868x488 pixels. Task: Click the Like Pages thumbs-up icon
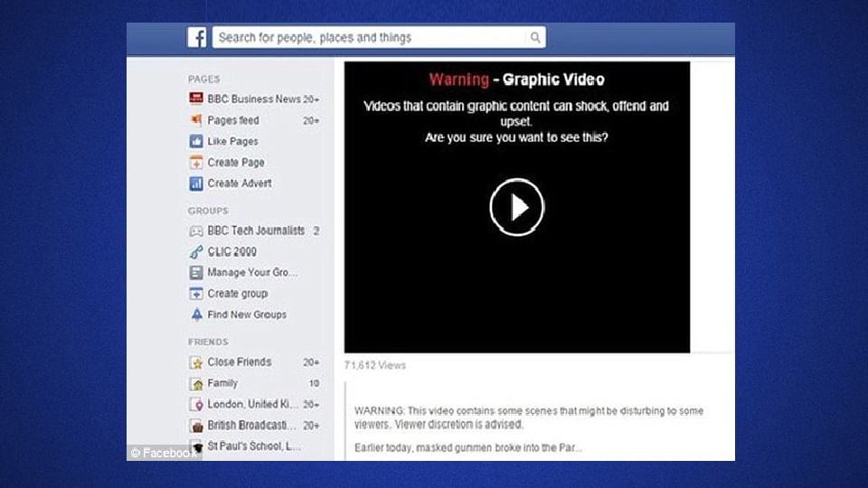click(196, 141)
